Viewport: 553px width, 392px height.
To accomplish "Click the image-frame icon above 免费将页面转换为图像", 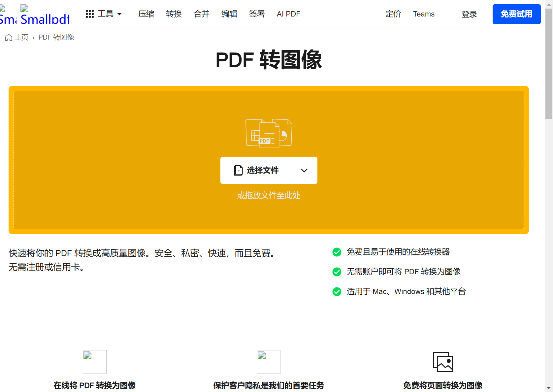I will tap(442, 362).
